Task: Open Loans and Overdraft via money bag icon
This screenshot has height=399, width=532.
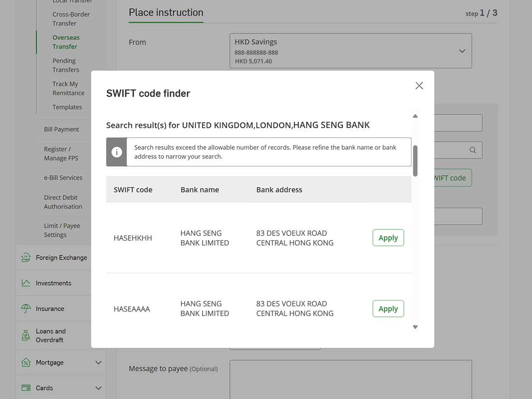Action: pos(26,335)
